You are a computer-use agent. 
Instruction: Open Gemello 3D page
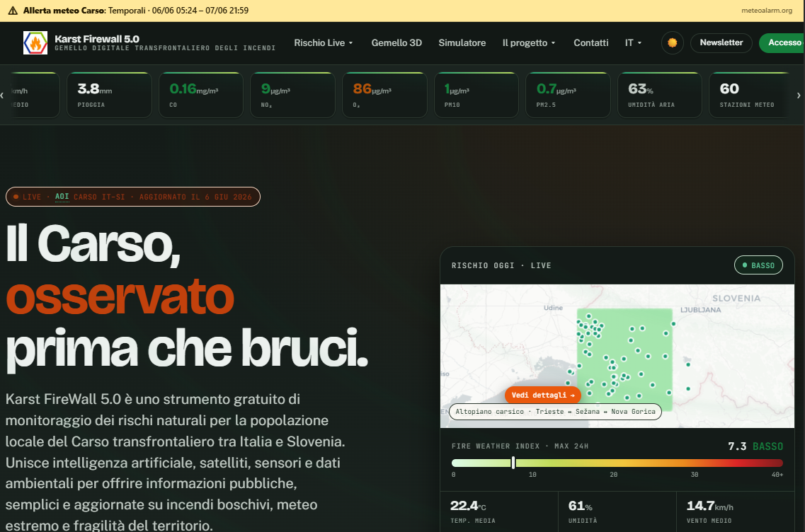point(396,43)
